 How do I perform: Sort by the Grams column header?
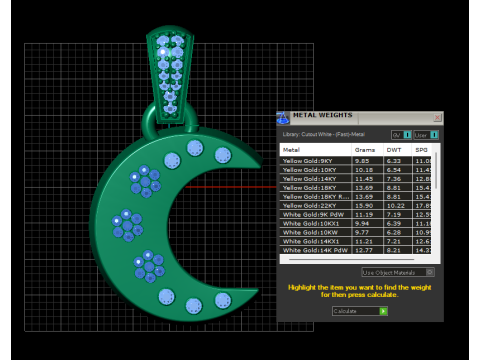tap(367, 150)
